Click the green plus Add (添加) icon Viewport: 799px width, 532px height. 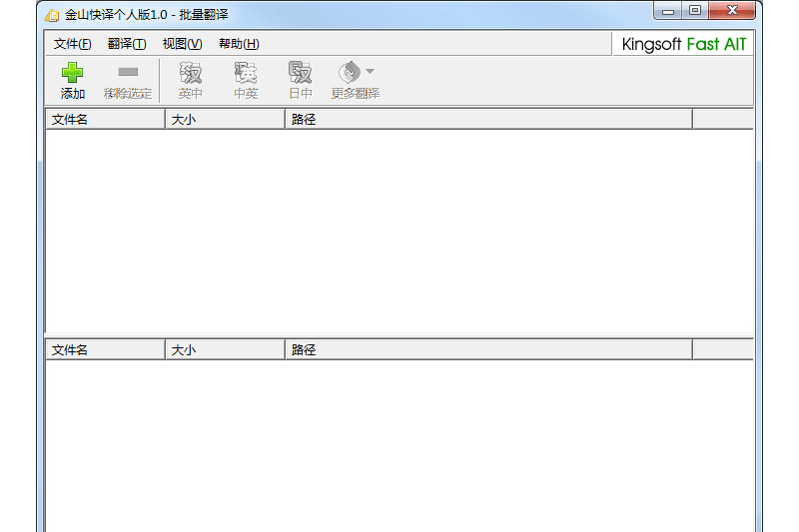pyautogui.click(x=72, y=74)
